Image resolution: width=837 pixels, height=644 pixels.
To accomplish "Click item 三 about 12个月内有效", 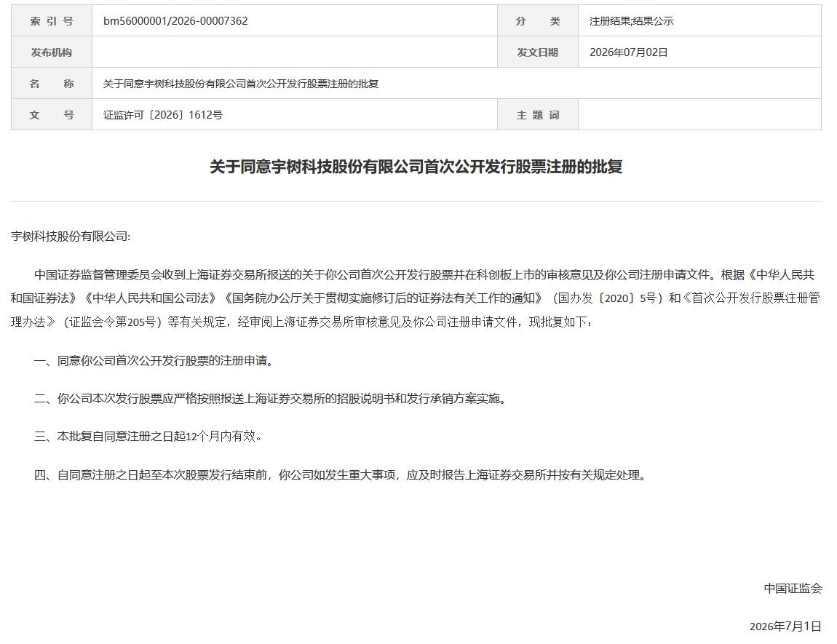I will (149, 437).
